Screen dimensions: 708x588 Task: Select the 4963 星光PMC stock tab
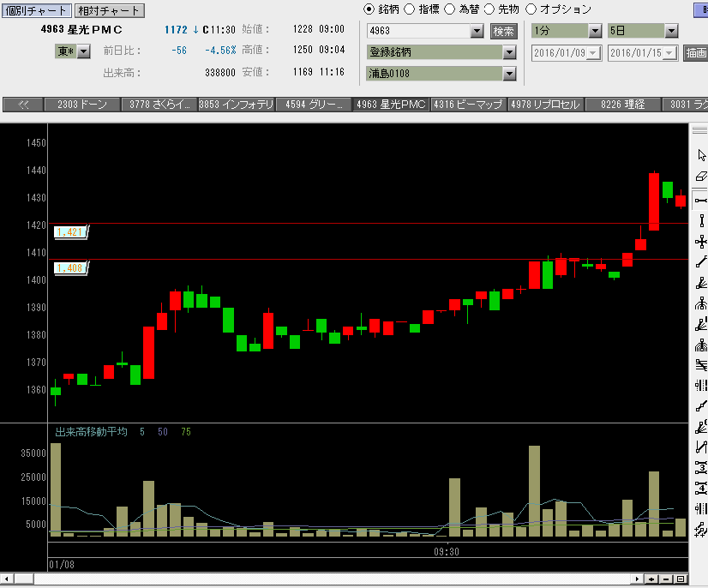click(391, 105)
